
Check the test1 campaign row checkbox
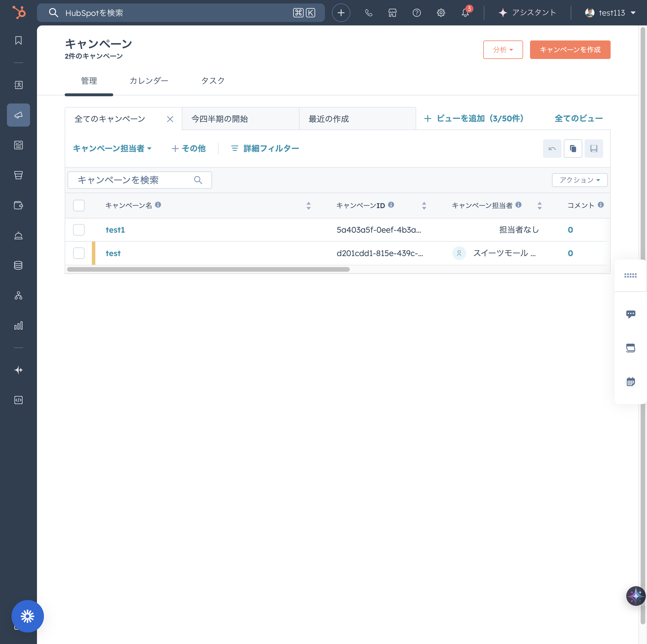(x=79, y=230)
